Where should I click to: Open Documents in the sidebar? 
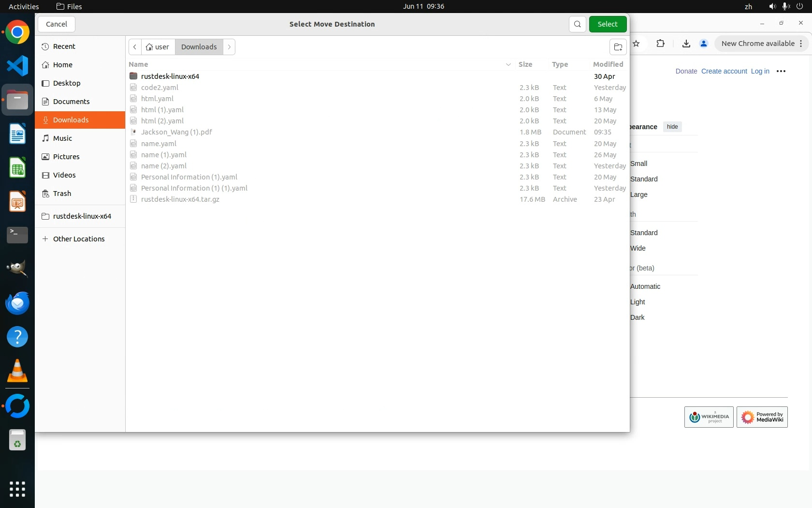71,102
